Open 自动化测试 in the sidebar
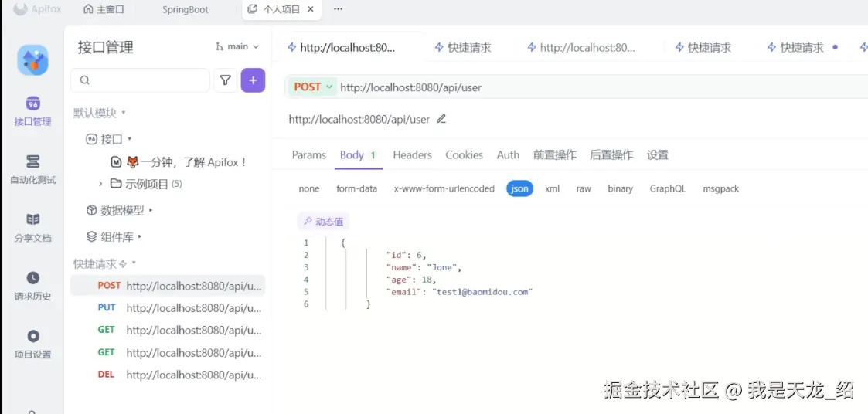Viewport: 868px width, 414px height. (x=32, y=169)
